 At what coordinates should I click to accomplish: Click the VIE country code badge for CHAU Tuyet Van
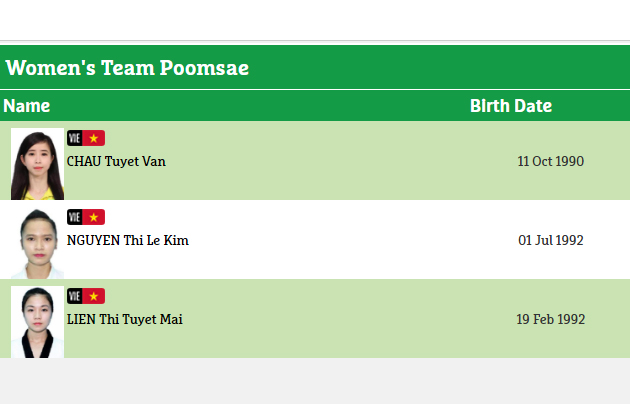(74, 138)
